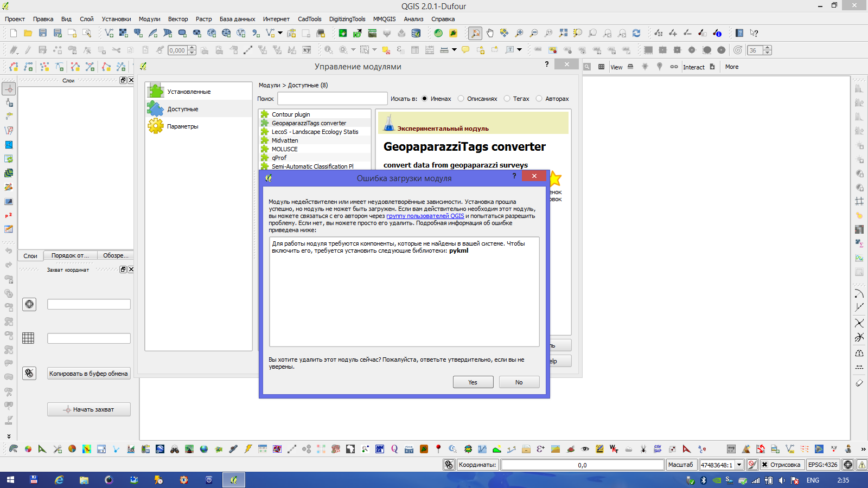Click the Open Project folder icon
Viewport: 868px width, 488px height.
click(x=28, y=33)
